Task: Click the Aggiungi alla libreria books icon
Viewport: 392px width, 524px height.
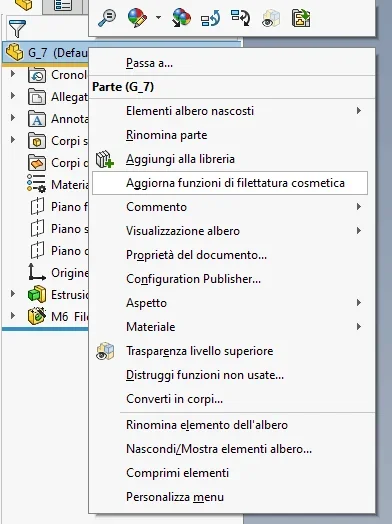Action: [105, 159]
